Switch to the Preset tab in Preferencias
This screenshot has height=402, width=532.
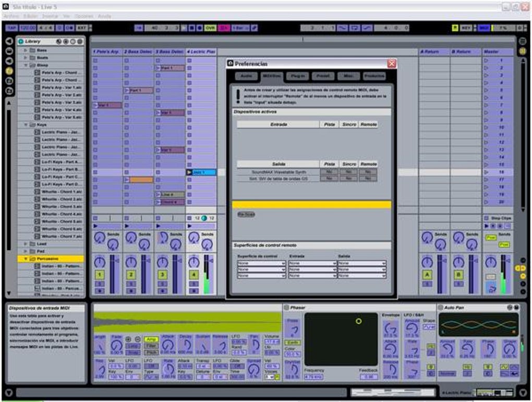[x=323, y=76]
